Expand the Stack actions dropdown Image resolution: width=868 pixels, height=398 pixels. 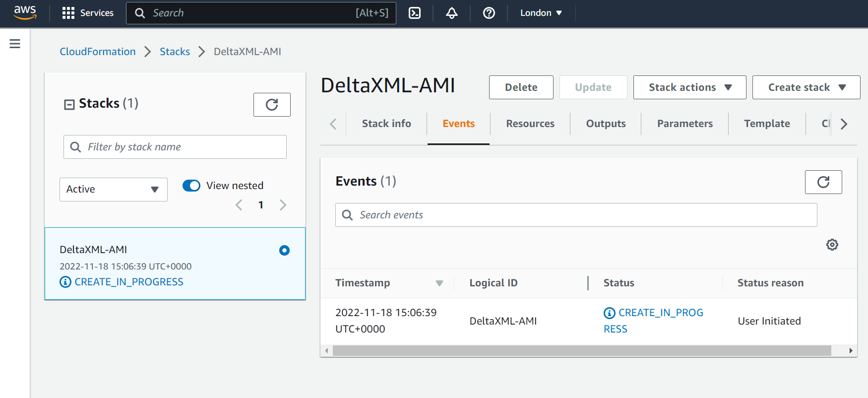click(x=689, y=87)
